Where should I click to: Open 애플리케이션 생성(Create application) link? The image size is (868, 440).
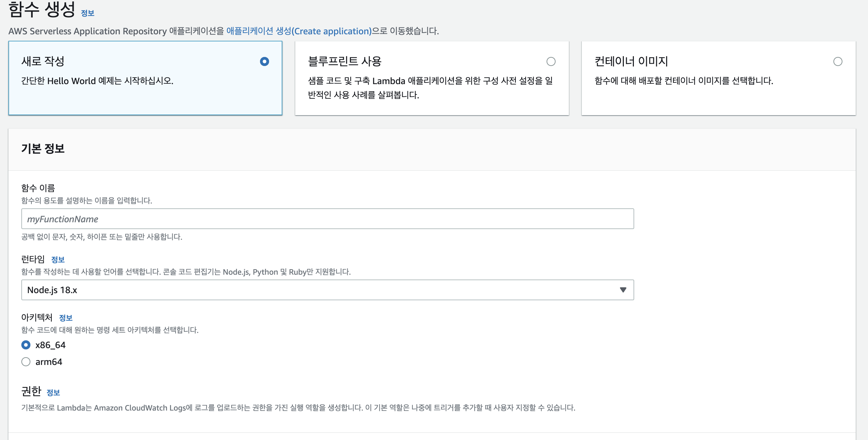tap(299, 31)
